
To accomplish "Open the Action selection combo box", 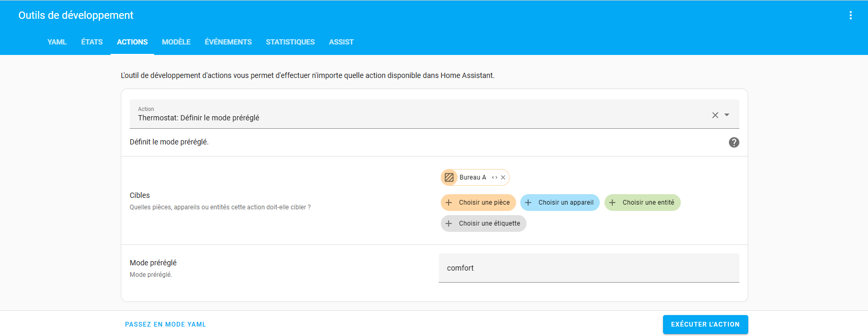I will (x=418, y=114).
